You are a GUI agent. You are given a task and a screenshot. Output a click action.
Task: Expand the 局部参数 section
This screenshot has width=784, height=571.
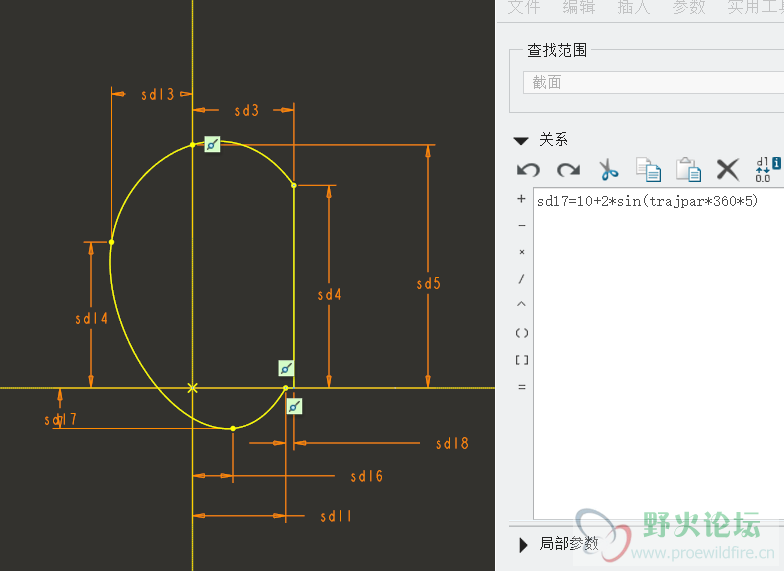point(522,544)
